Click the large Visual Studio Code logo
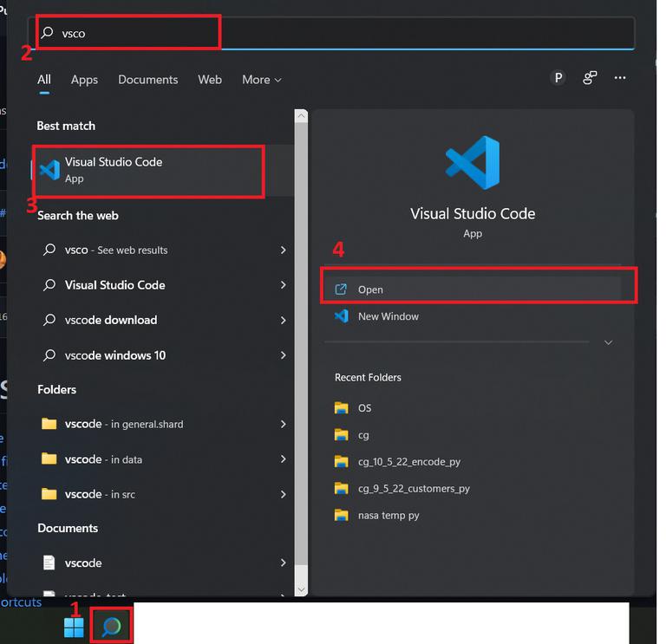 [x=473, y=163]
